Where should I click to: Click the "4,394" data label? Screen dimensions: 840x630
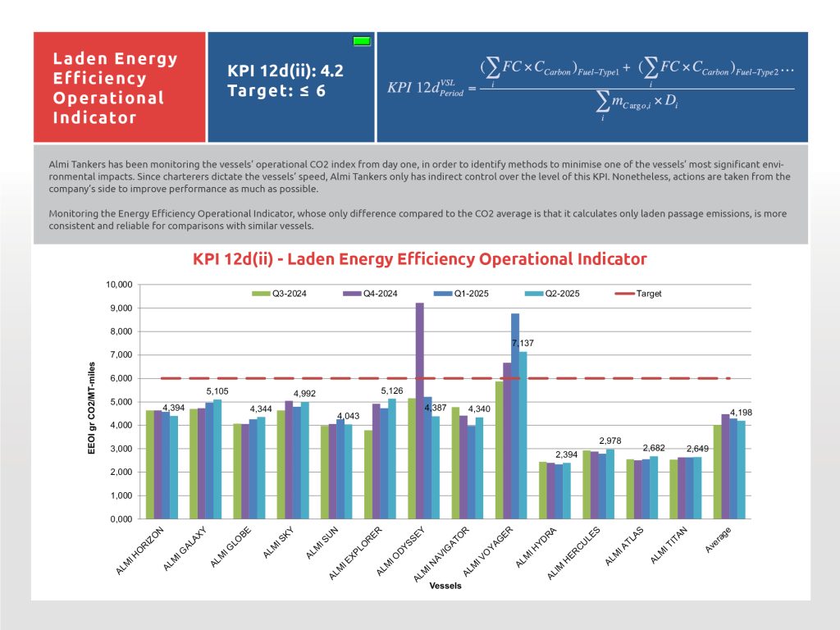[x=174, y=408]
